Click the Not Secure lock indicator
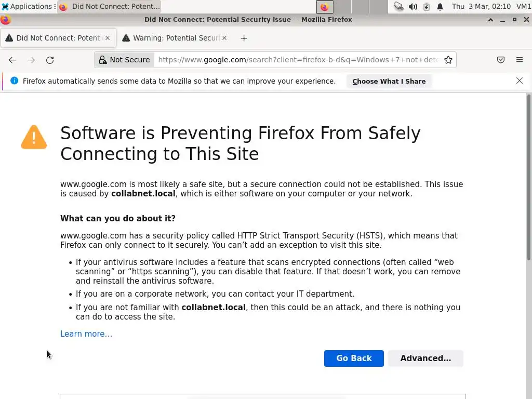Viewport: 532px width, 399px height. [x=125, y=60]
